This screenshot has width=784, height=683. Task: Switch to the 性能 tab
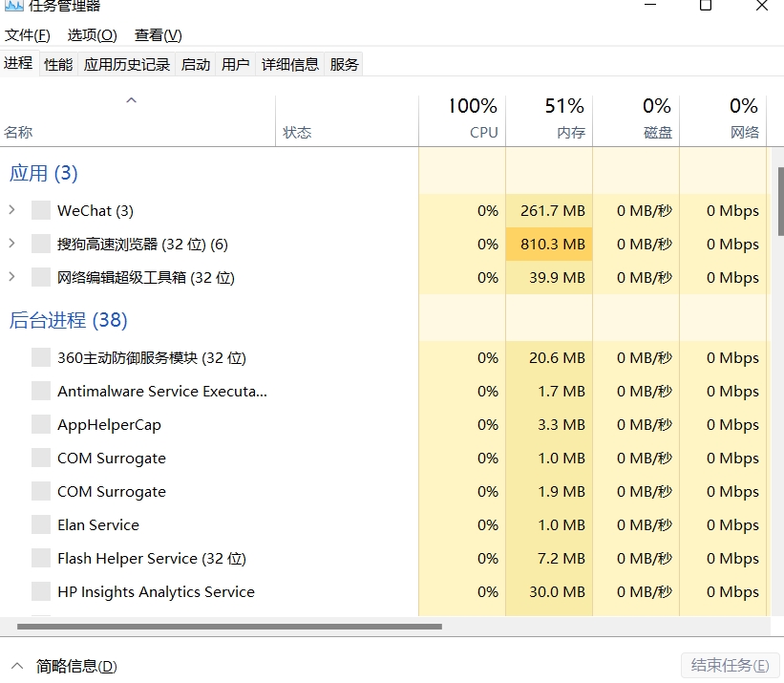(x=58, y=65)
